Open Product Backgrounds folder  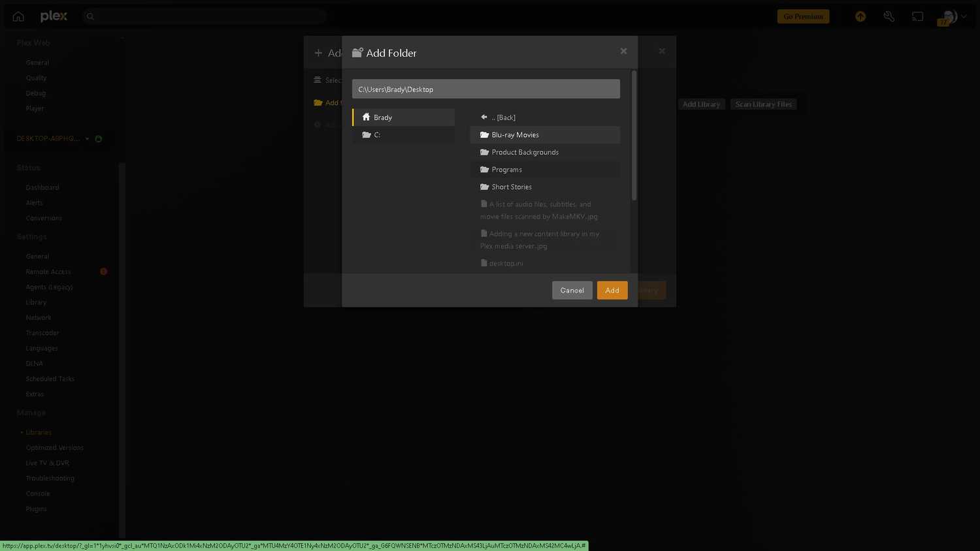pyautogui.click(x=545, y=152)
